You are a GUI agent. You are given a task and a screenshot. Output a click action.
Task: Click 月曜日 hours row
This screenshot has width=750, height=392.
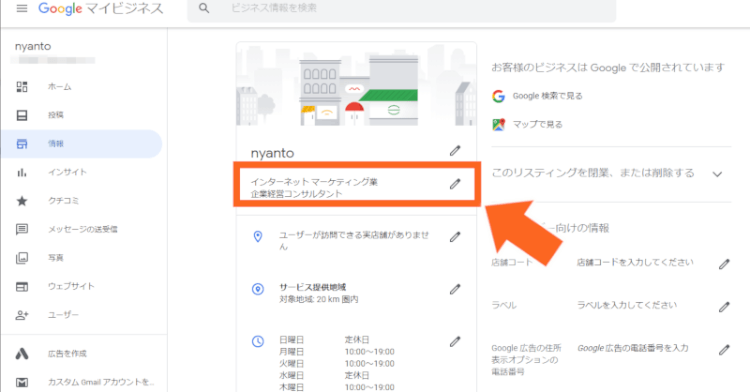[x=337, y=351]
